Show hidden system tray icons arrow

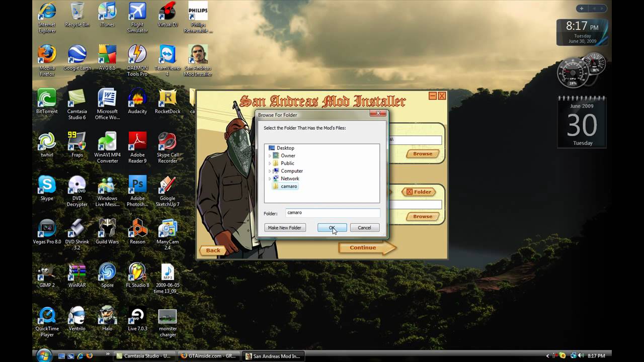coord(548,356)
